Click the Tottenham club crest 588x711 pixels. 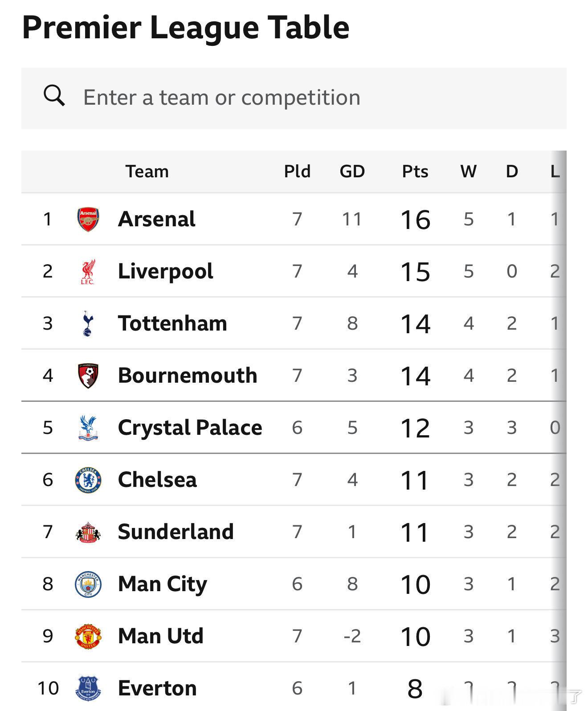(88, 323)
